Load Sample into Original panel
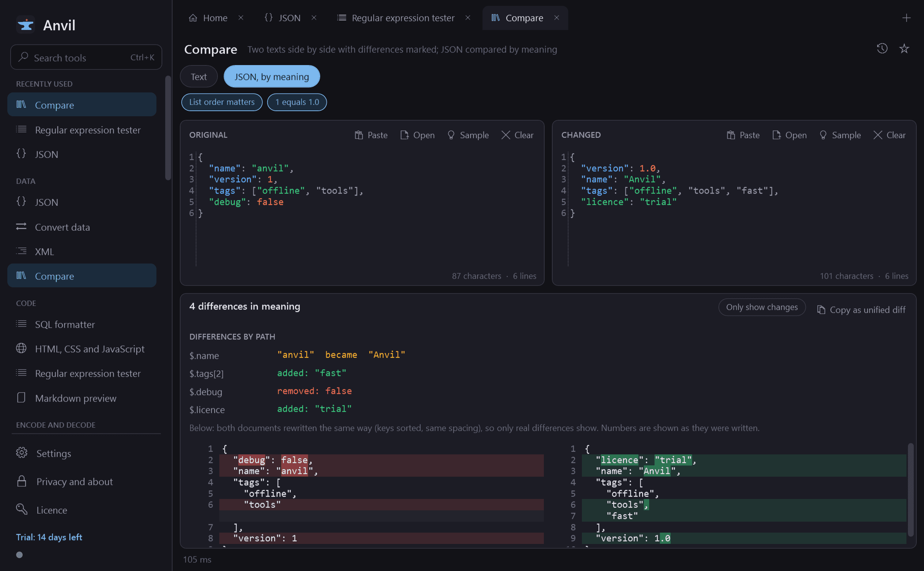The image size is (924, 571). pos(467,135)
